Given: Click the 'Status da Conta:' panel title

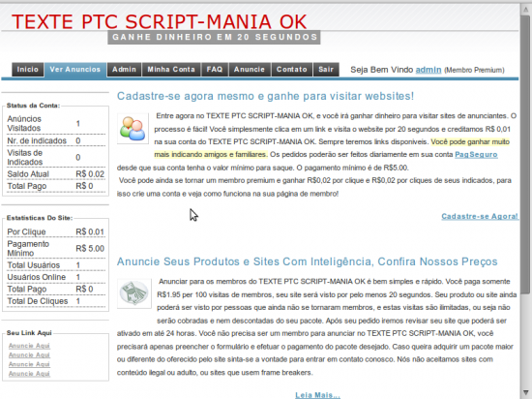Looking at the screenshot, I should (x=33, y=106).
